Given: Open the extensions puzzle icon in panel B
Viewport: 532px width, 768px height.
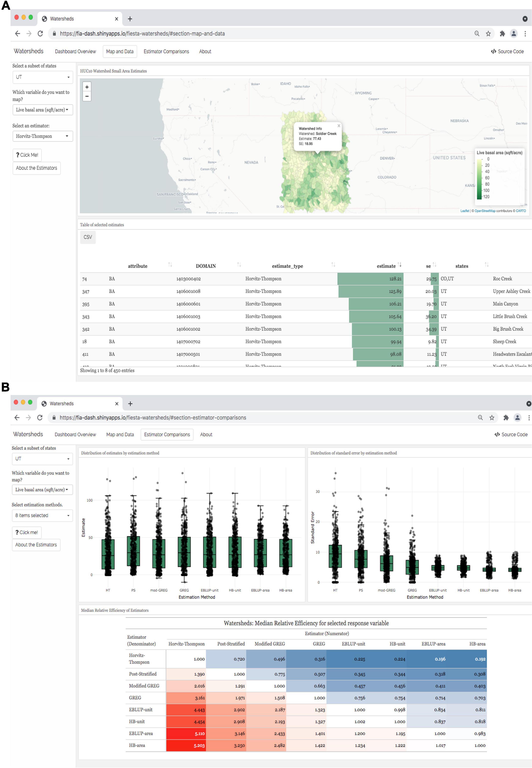Looking at the screenshot, I should (506, 418).
